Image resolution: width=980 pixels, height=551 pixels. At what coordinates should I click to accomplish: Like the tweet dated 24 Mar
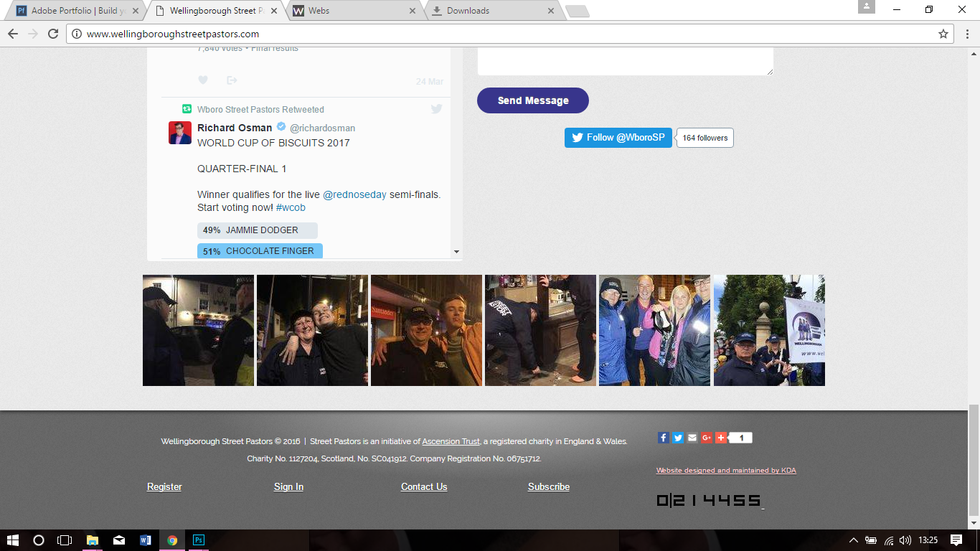[203, 80]
